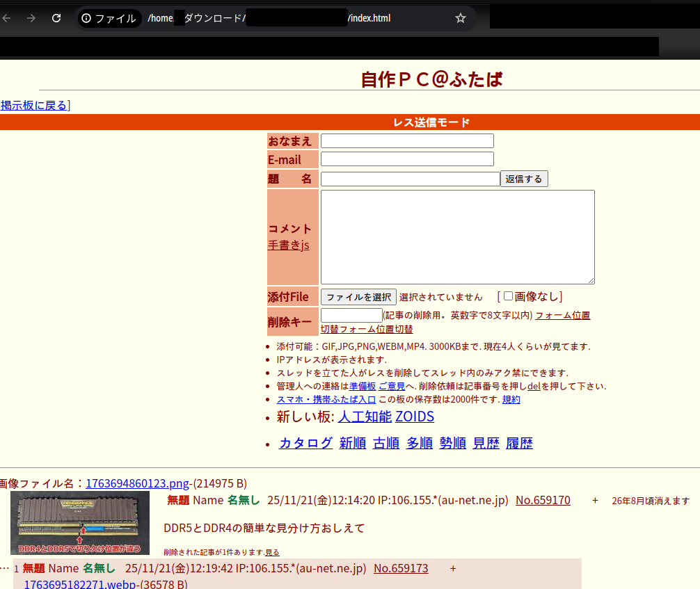Image resolution: width=700 pixels, height=589 pixels.
Task: Sort threads by 新順
Action: tap(353, 443)
